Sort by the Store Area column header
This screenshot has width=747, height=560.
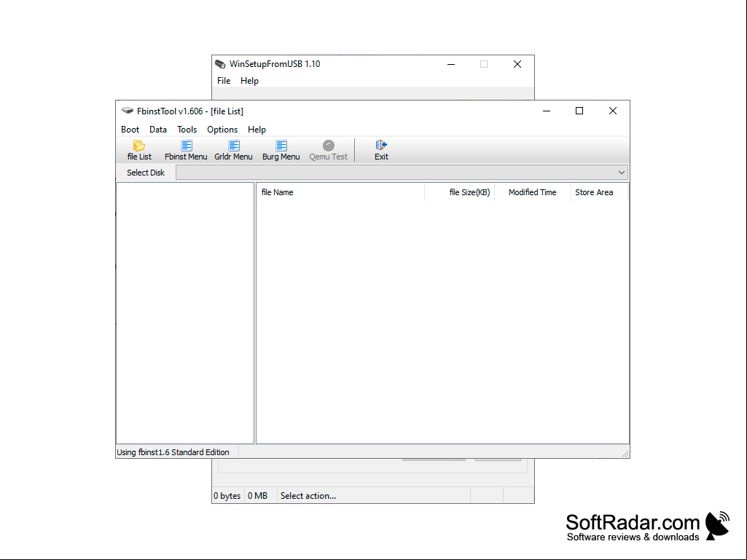(x=599, y=192)
